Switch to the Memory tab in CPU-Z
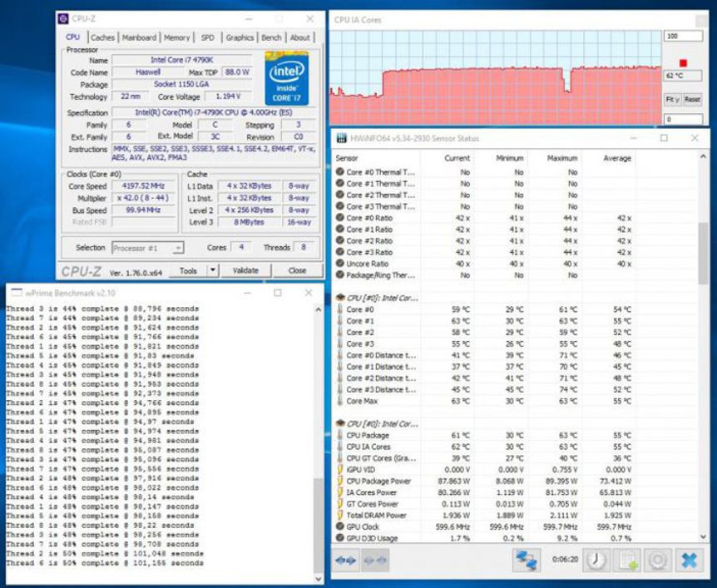 pos(176,37)
